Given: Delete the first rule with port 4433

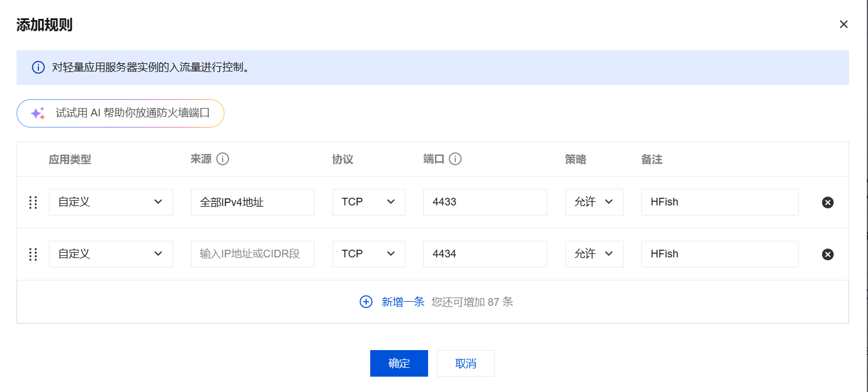Looking at the screenshot, I should tap(828, 202).
